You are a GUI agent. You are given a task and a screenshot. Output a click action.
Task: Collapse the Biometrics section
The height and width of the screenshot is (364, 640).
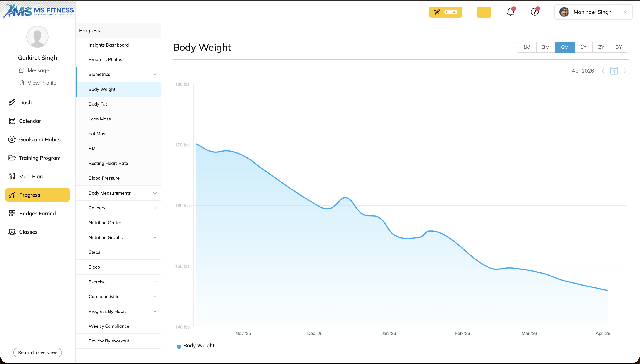(155, 75)
